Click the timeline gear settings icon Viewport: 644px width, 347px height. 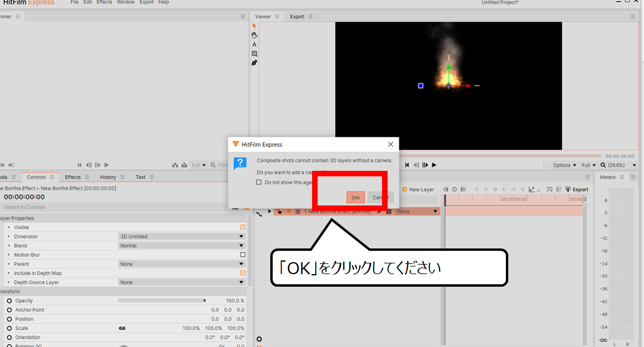259,339
